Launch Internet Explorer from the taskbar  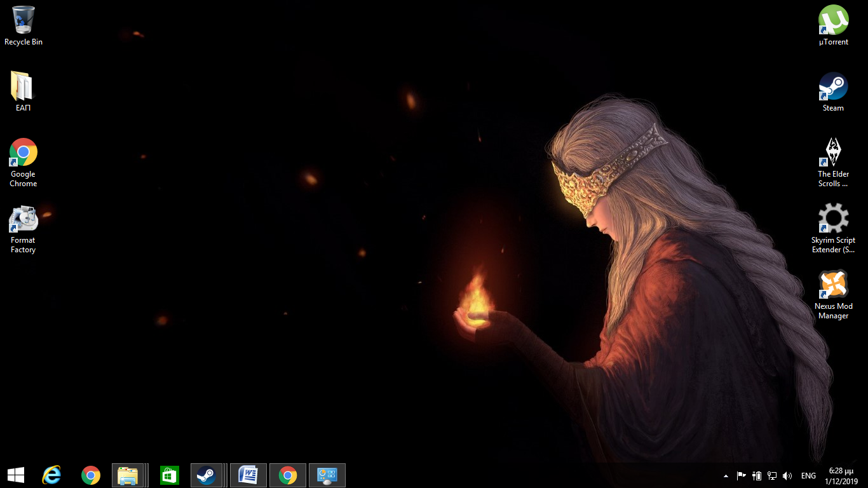tap(51, 475)
